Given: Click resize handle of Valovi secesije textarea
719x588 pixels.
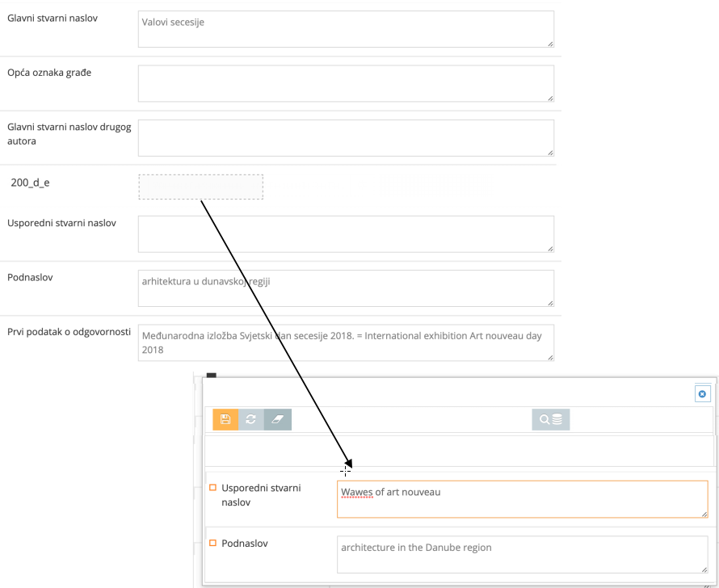Looking at the screenshot, I should (x=550, y=44).
